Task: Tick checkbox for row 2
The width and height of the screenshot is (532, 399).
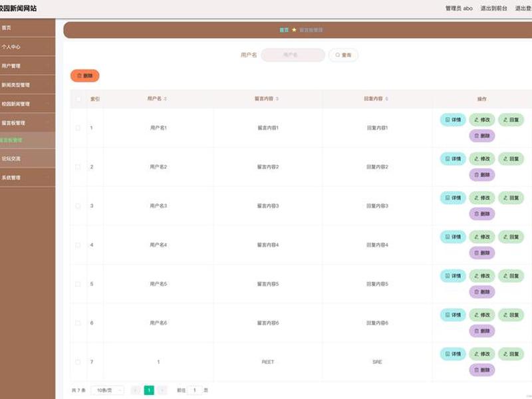Action: 78,167
